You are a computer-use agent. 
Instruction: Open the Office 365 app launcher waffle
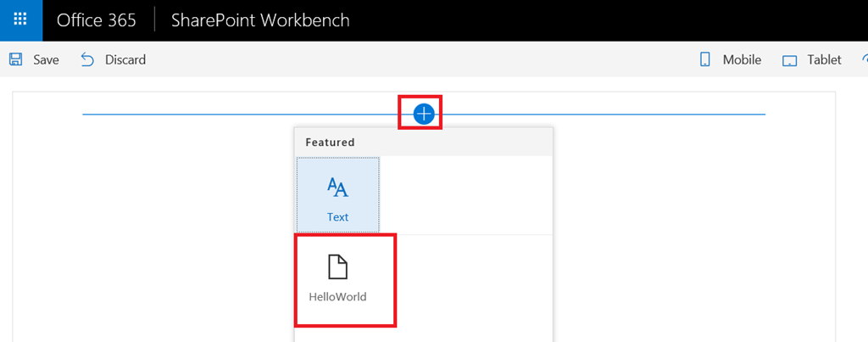(x=20, y=20)
